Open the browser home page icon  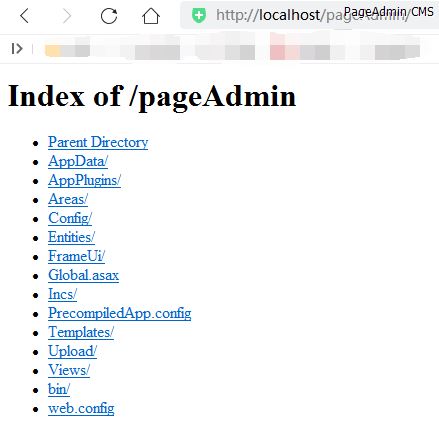point(151,16)
